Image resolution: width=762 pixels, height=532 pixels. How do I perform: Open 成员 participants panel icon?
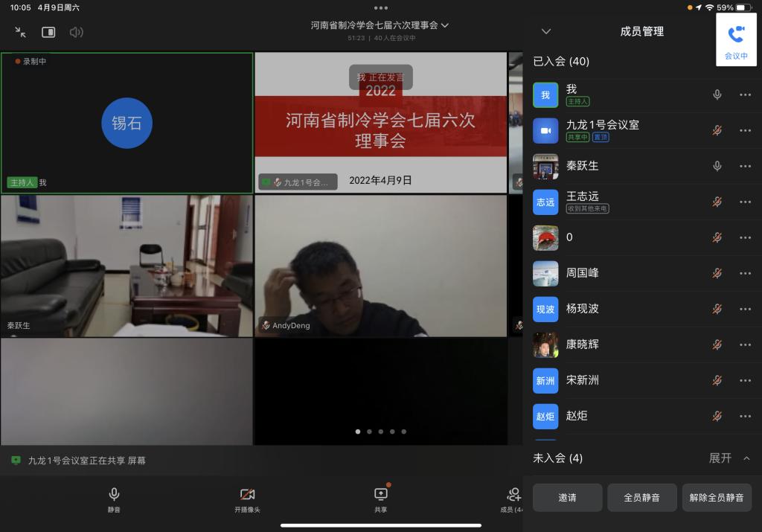click(512, 499)
